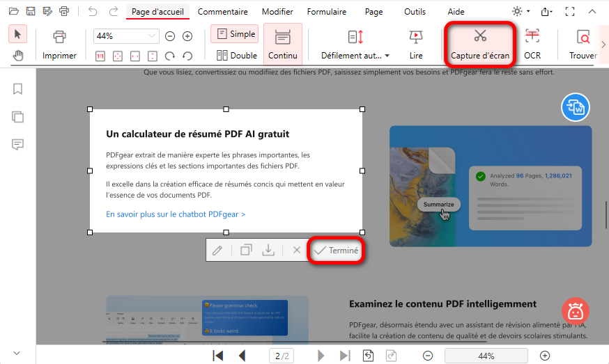Image resolution: width=609 pixels, height=364 pixels.
Task: Cancel the screenshot with the X
Action: point(297,250)
